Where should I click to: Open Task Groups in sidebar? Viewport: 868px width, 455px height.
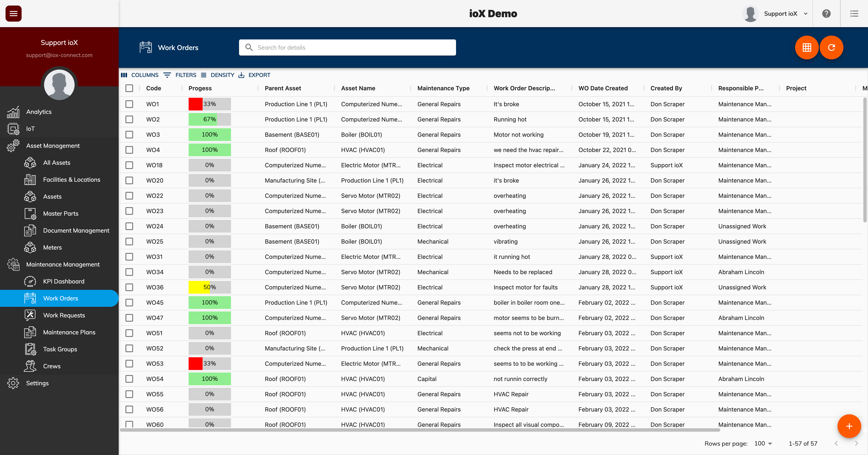pyautogui.click(x=59, y=349)
